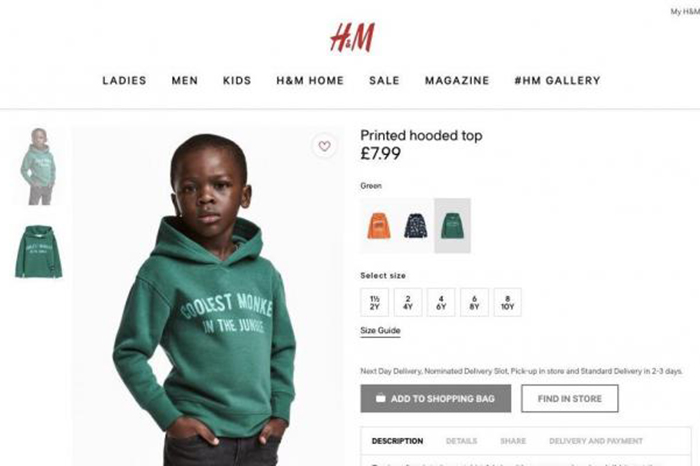The height and width of the screenshot is (466, 700).
Task: Choose size 1½-2Y
Action: pyautogui.click(x=375, y=303)
